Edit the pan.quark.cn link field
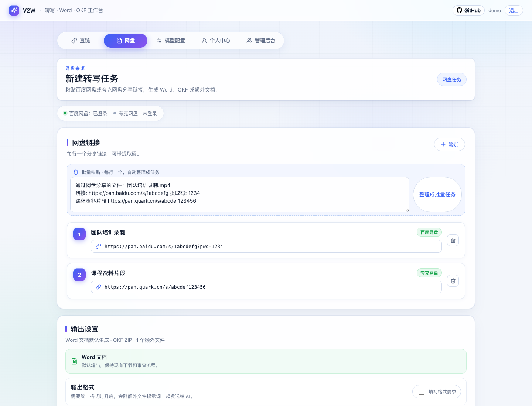Viewport: 532px width, 406px height. 266,287
